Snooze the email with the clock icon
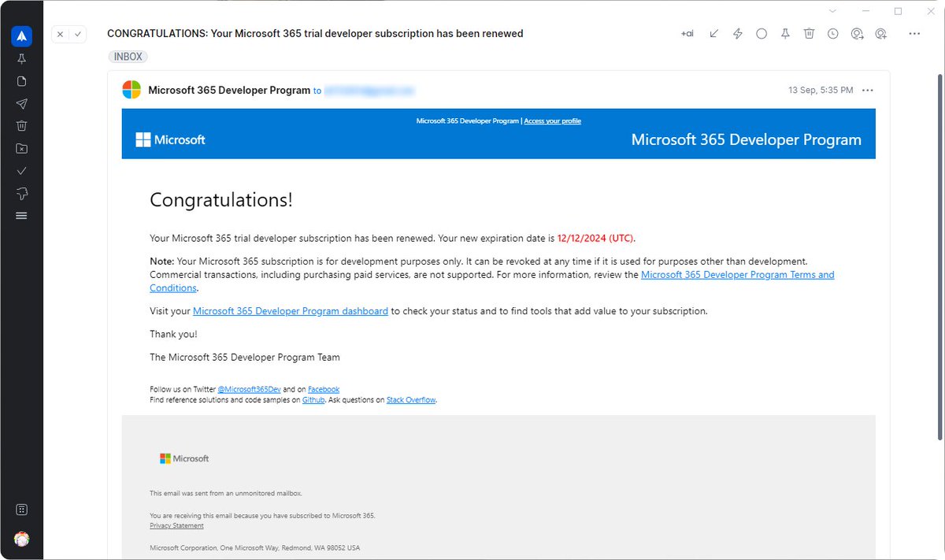The image size is (945, 560). (832, 33)
